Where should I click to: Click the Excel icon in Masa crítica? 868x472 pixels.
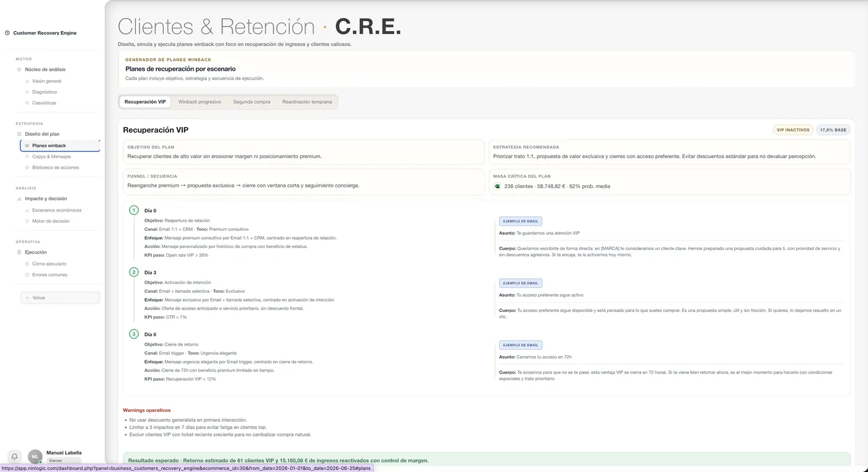tap(497, 186)
